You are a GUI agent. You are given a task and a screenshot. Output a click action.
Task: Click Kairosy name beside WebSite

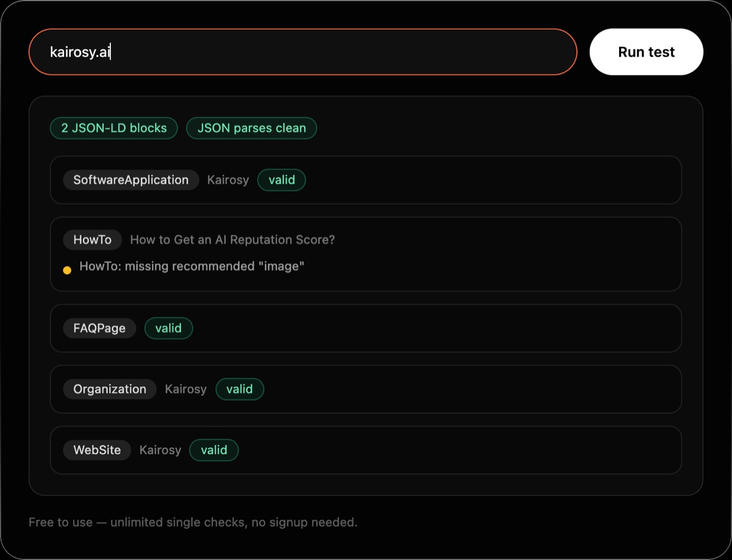(160, 450)
